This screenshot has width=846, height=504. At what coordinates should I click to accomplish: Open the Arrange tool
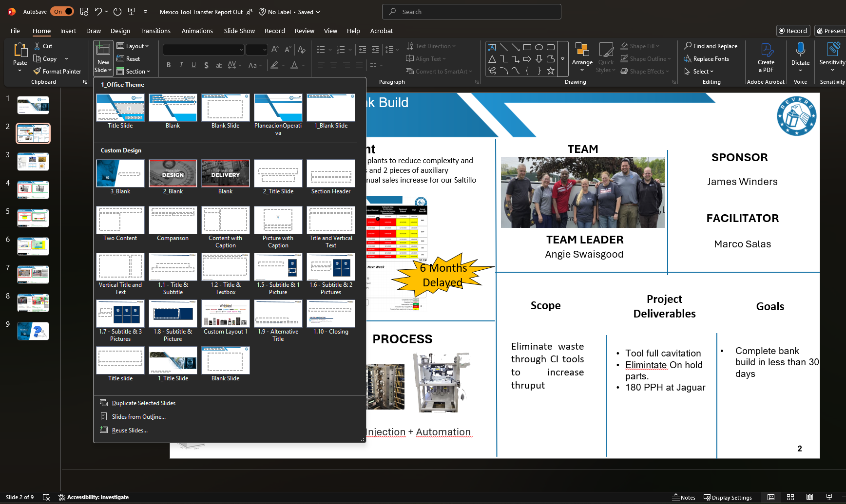tap(582, 57)
